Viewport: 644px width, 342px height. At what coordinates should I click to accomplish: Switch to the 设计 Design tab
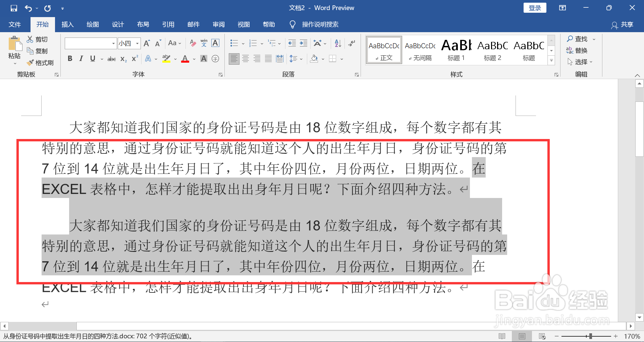point(118,24)
